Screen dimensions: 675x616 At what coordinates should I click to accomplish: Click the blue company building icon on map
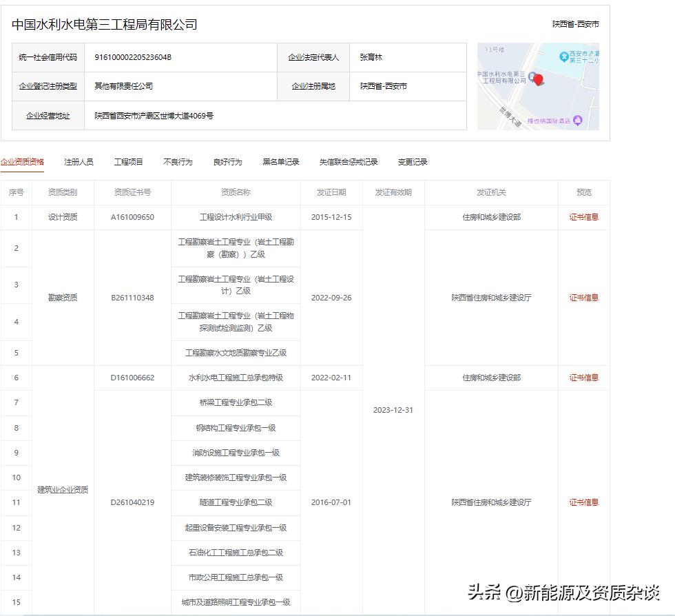[x=531, y=76]
